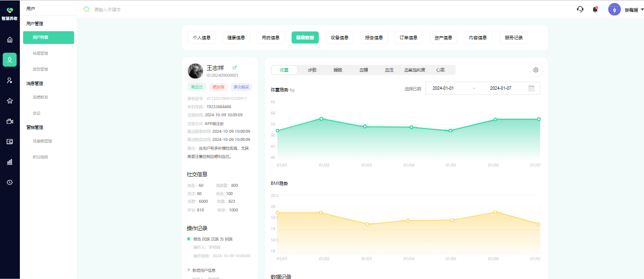Click the 01/02 point on the weight chart
This screenshot has height=279, width=644.
coord(321,119)
